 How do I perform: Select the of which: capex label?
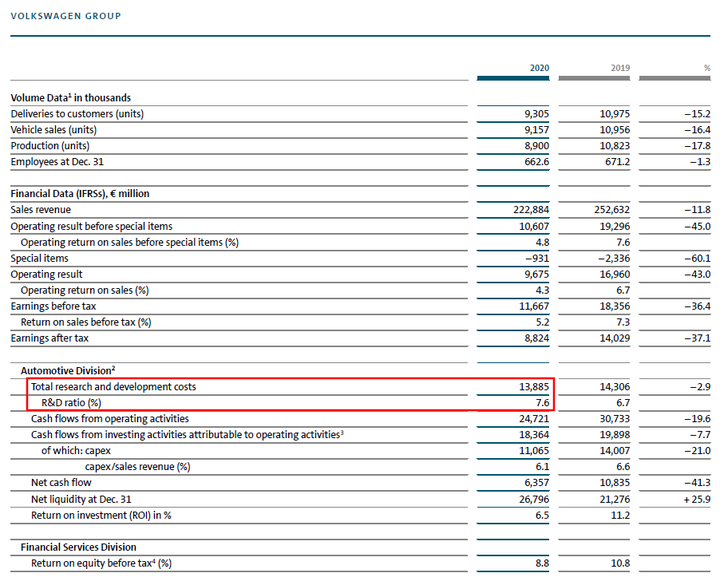[x=76, y=450]
